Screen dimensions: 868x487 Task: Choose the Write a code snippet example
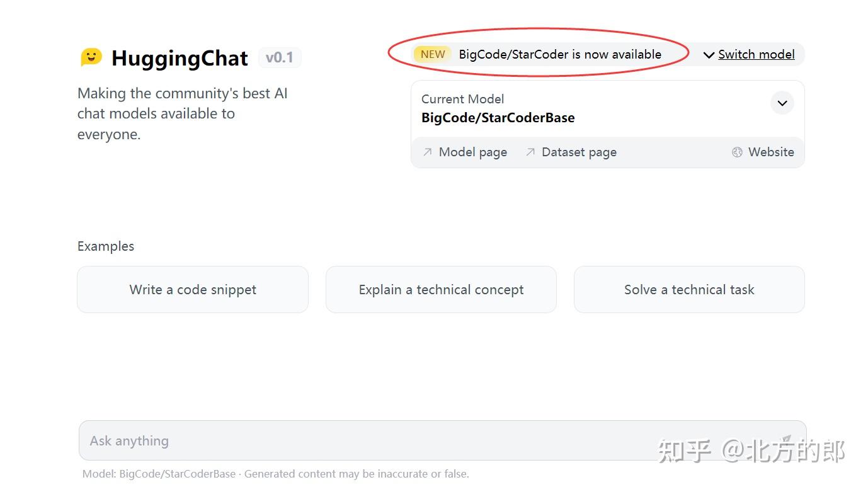(x=193, y=290)
